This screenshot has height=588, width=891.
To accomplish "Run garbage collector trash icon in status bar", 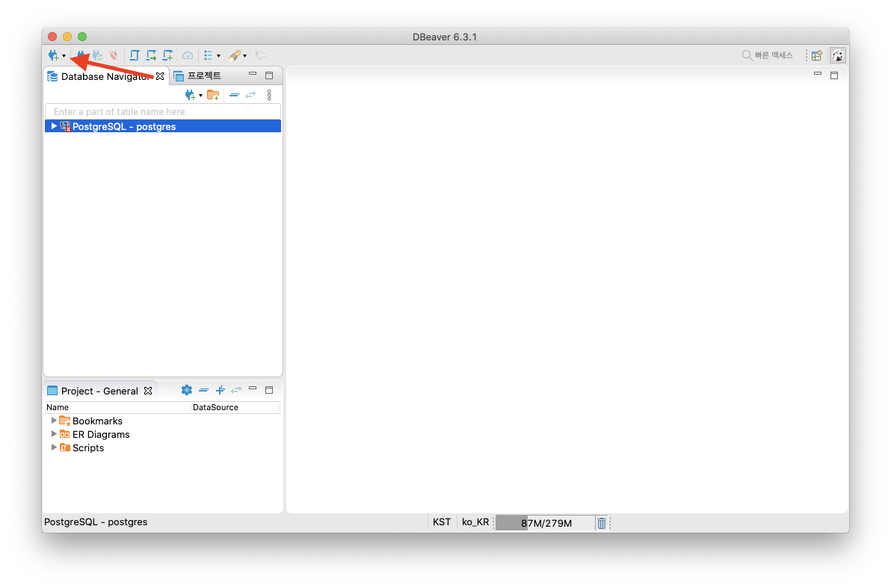I will [601, 523].
